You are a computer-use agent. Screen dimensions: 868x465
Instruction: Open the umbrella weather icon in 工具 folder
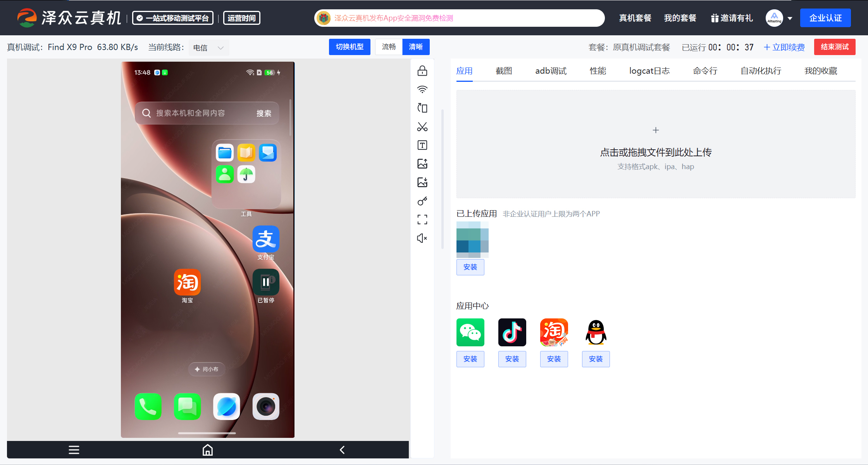click(x=246, y=174)
